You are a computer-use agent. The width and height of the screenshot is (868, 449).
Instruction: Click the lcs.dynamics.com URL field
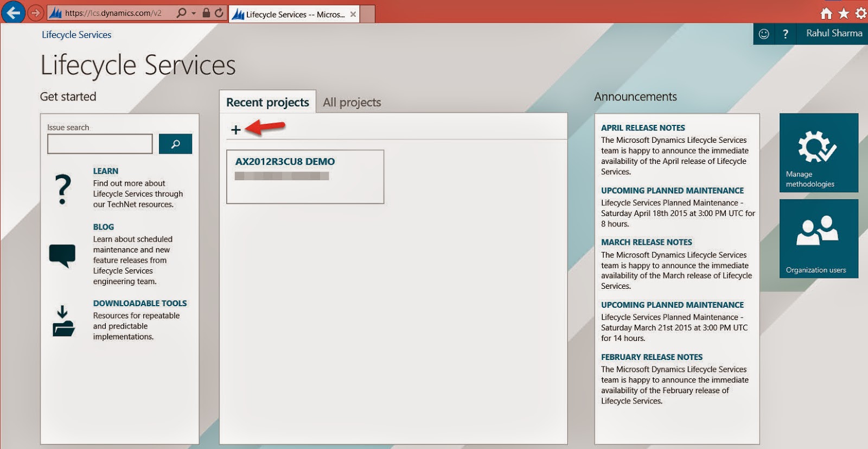[113, 13]
